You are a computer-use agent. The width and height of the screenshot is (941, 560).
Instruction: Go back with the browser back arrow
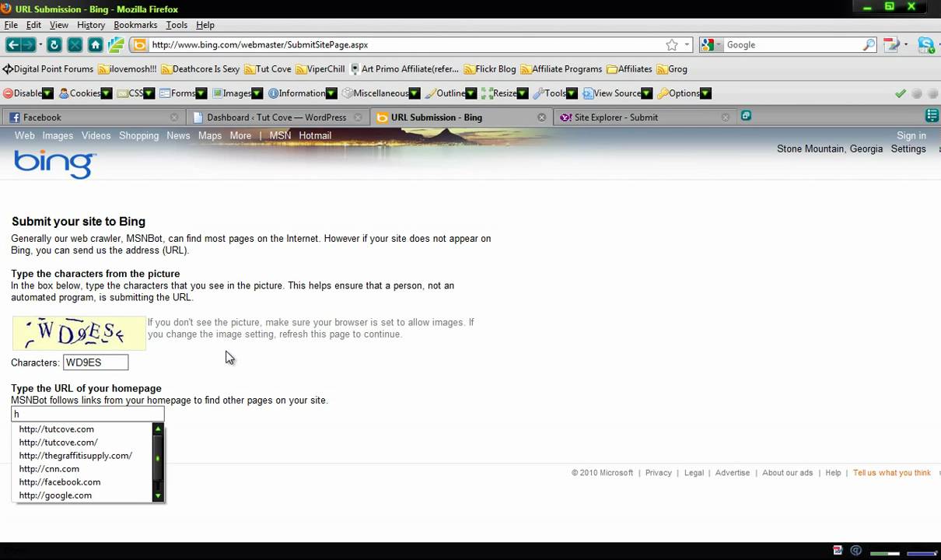(x=12, y=45)
